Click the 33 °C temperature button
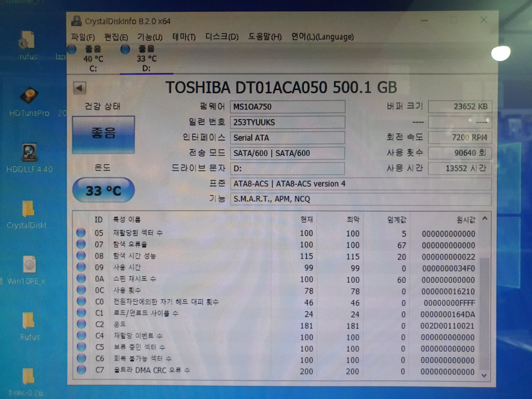The width and height of the screenshot is (532, 399). [x=103, y=190]
